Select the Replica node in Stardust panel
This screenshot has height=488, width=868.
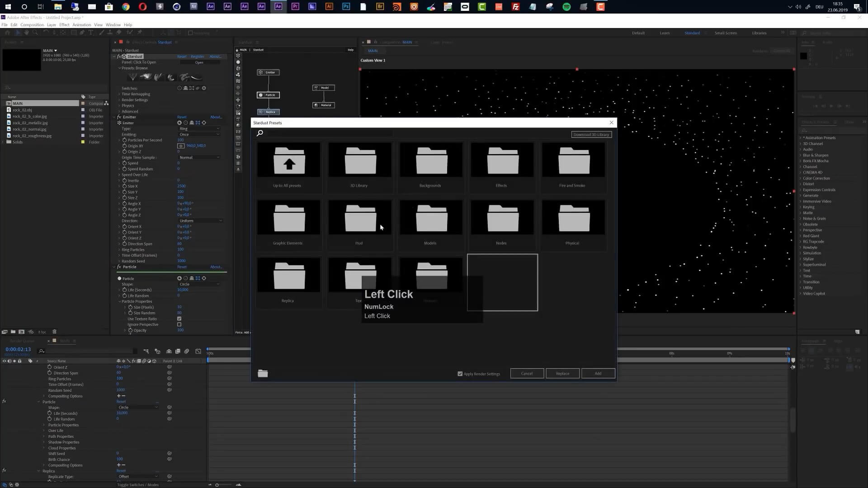click(269, 112)
